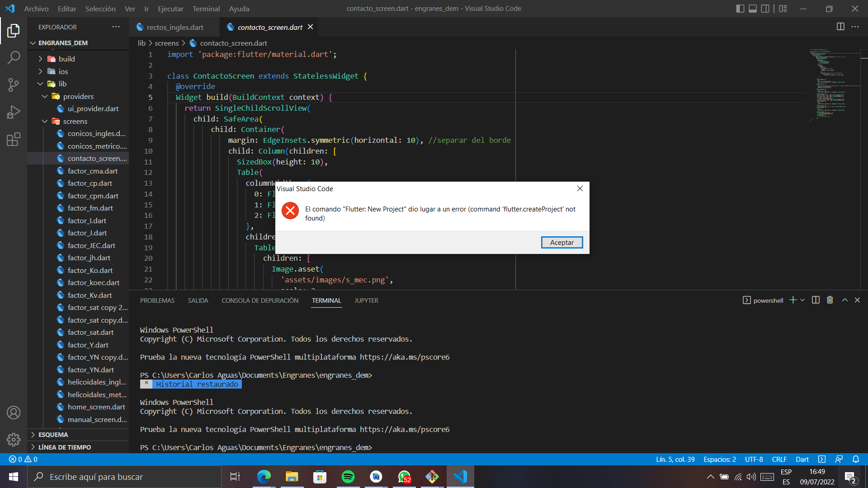
Task: Split the terminal panel
Action: (x=816, y=300)
